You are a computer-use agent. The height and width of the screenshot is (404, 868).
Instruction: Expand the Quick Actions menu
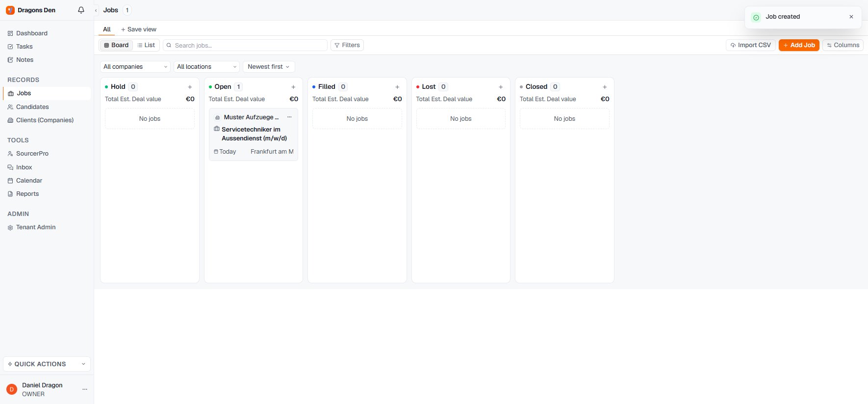[x=47, y=364]
